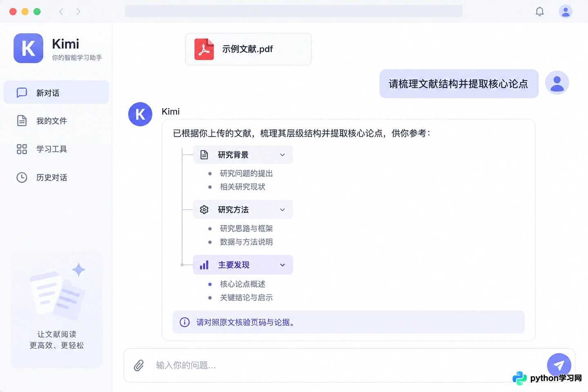This screenshot has width=588, height=392.
Task: Minimize window with the yellow button
Action: [25, 11]
